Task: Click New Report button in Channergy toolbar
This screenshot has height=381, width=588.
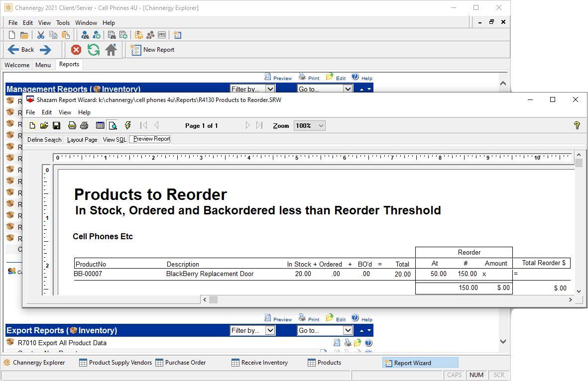Action: [152, 50]
